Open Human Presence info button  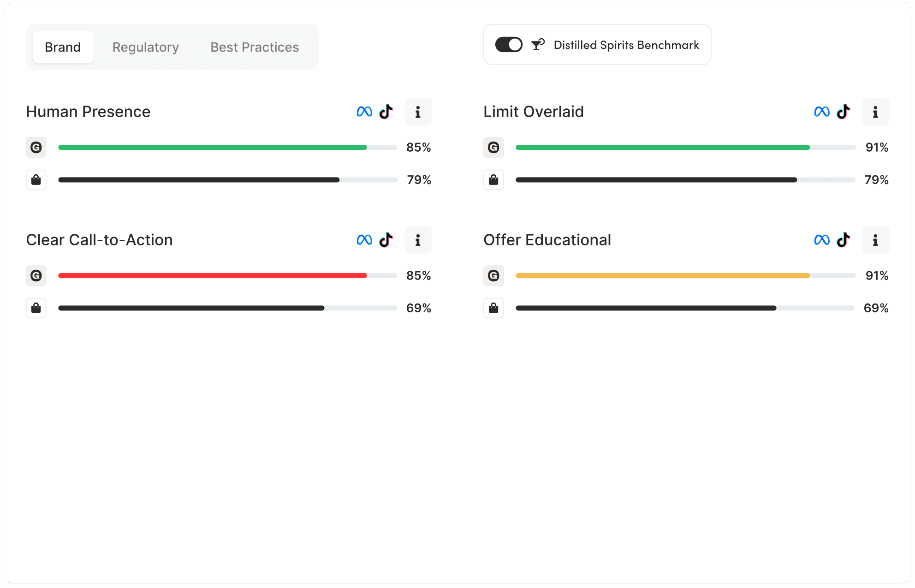[x=418, y=112]
